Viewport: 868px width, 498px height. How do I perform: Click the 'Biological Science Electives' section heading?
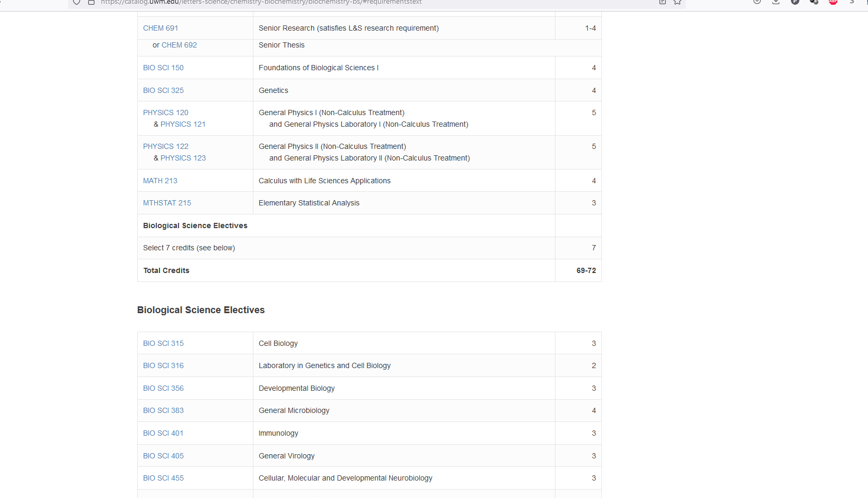point(201,310)
